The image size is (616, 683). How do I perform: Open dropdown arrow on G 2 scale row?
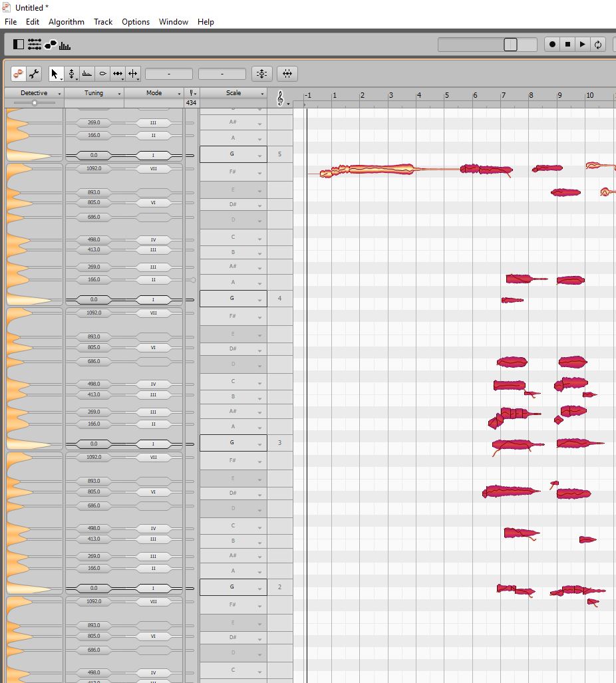pyautogui.click(x=260, y=589)
